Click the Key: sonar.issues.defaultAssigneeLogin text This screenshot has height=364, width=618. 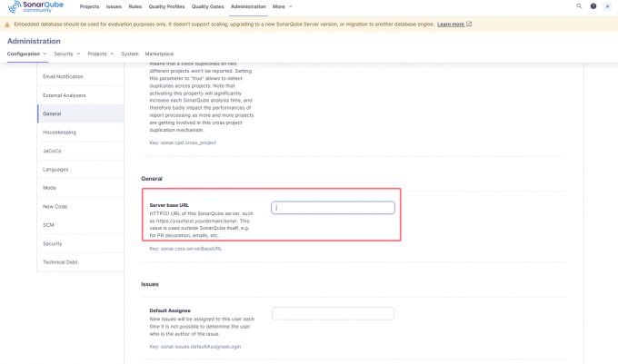(x=195, y=347)
